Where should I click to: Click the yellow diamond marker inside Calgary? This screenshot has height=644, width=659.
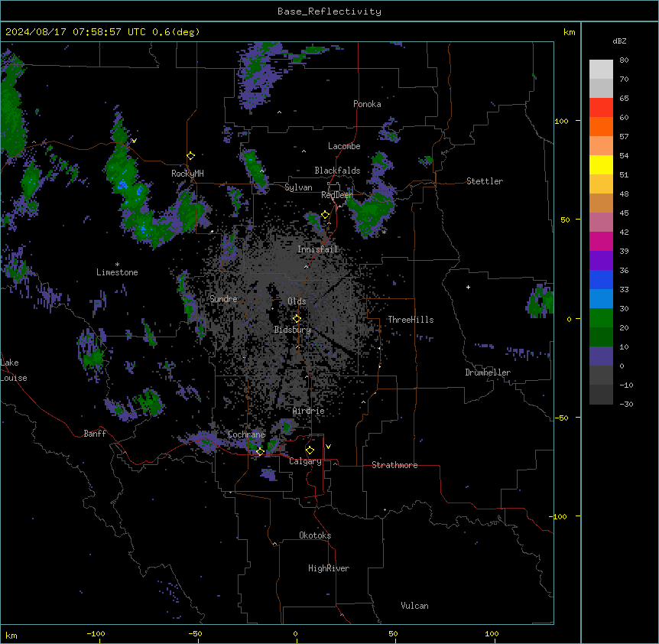310,450
